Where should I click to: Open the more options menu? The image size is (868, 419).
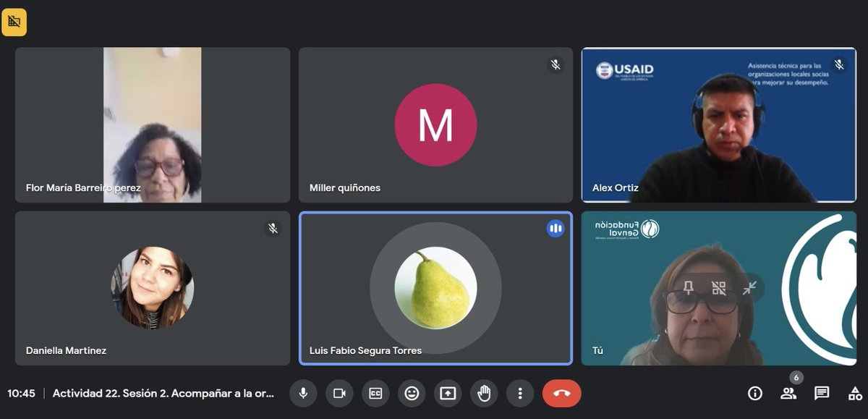click(519, 393)
